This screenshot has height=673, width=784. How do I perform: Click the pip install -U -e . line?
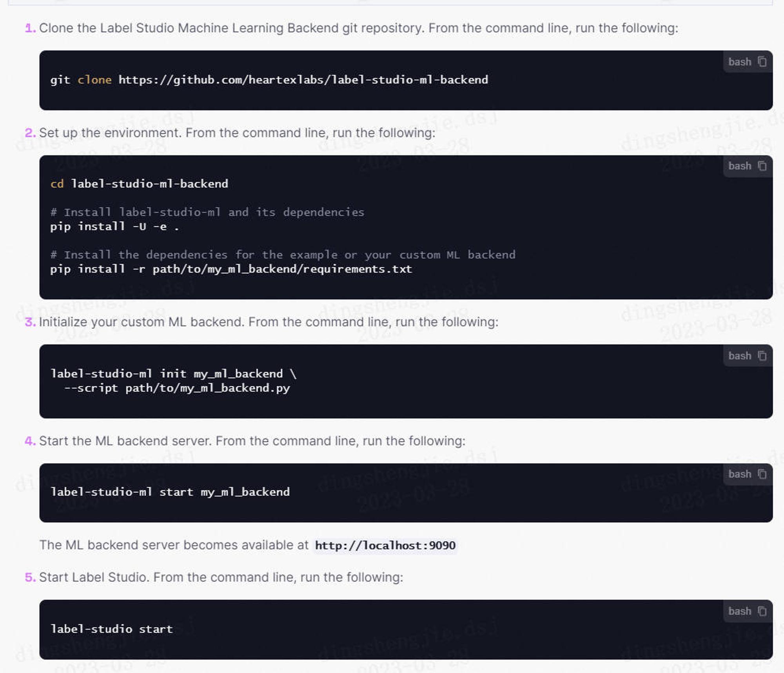tap(114, 226)
